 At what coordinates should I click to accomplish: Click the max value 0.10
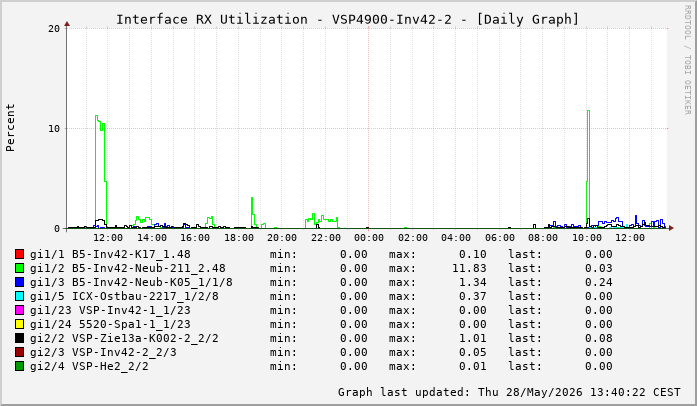pyautogui.click(x=473, y=254)
